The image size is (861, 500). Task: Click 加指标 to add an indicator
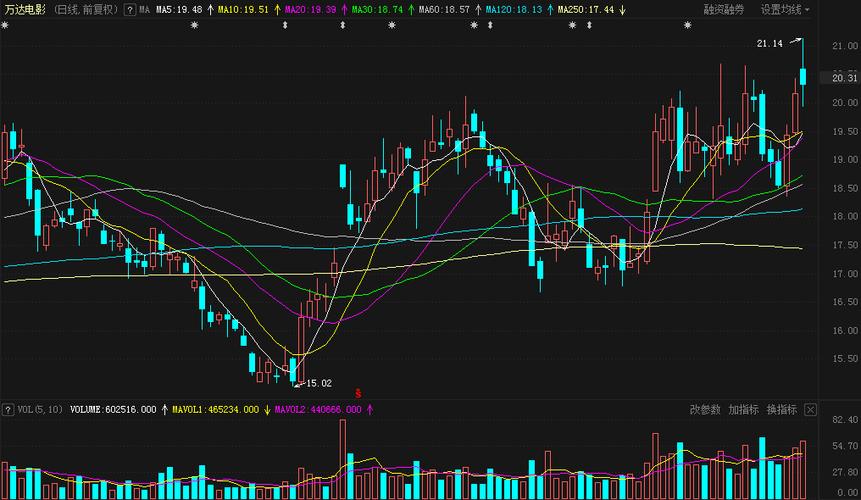743,410
